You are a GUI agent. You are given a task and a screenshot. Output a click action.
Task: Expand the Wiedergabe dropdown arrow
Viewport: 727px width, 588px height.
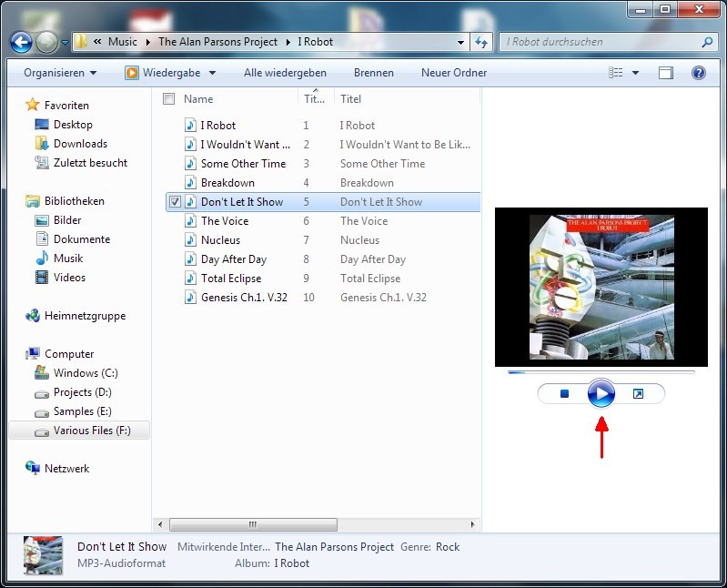pos(212,73)
